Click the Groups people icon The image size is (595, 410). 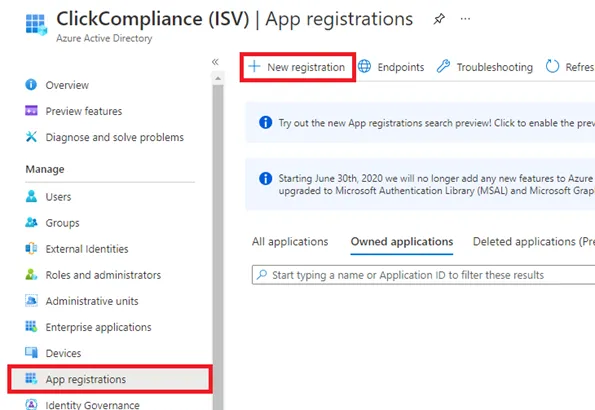pyautogui.click(x=31, y=222)
